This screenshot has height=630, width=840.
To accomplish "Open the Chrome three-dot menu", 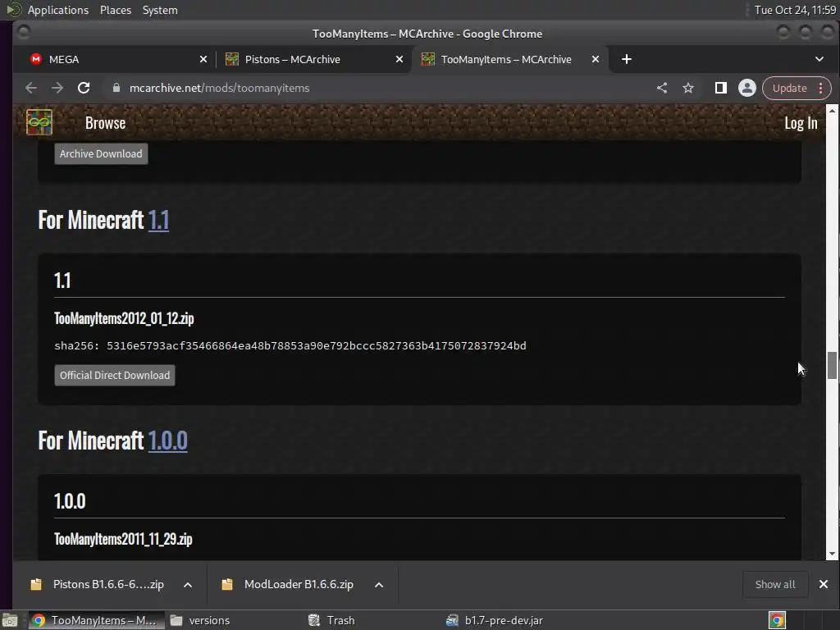I will tap(820, 88).
